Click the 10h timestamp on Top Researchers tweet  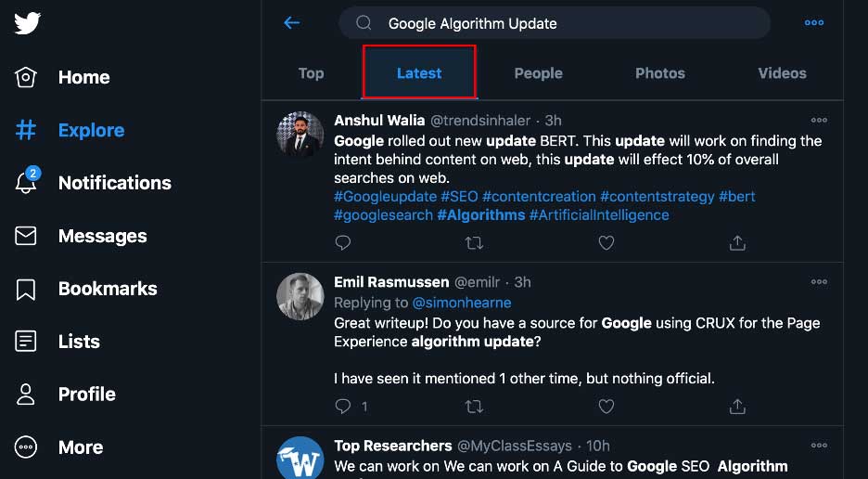click(598, 446)
